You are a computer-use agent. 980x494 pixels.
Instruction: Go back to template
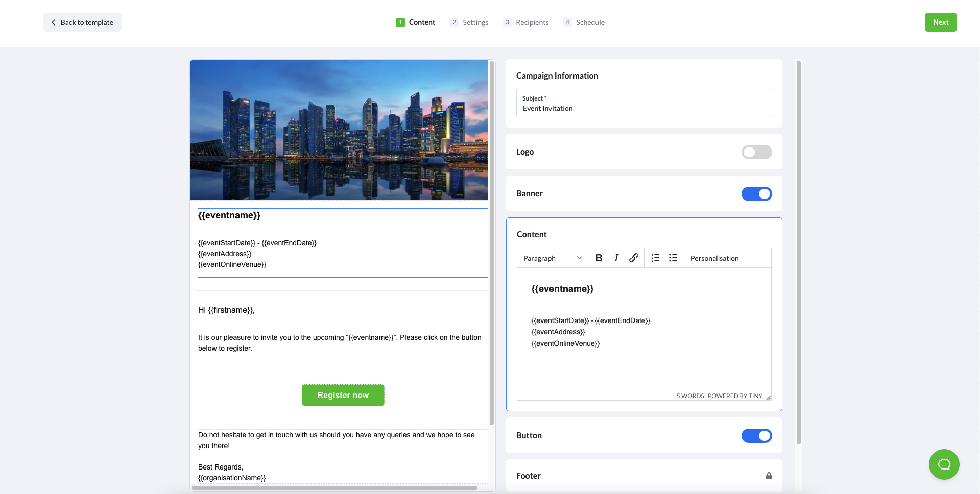82,22
